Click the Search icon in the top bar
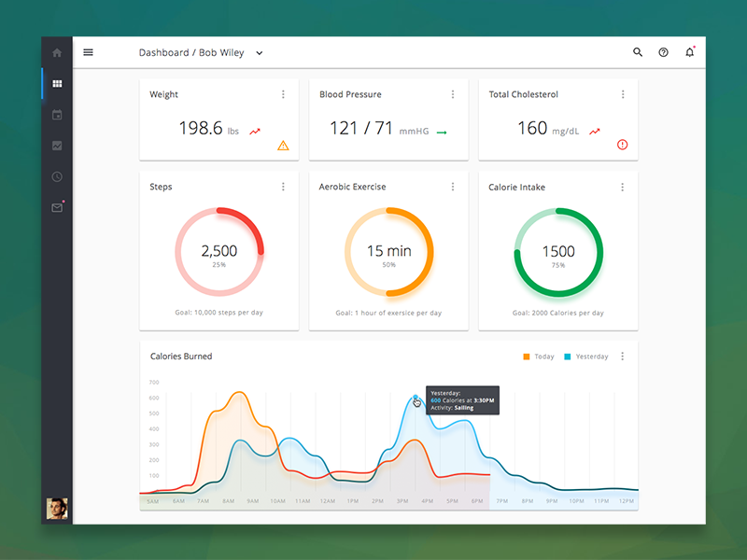 click(x=638, y=52)
